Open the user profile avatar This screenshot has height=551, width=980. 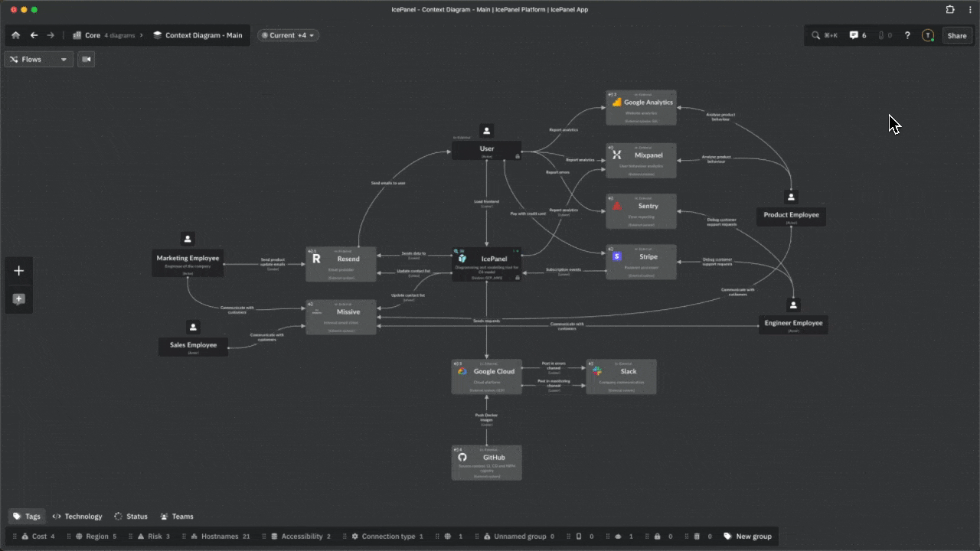[x=928, y=35]
